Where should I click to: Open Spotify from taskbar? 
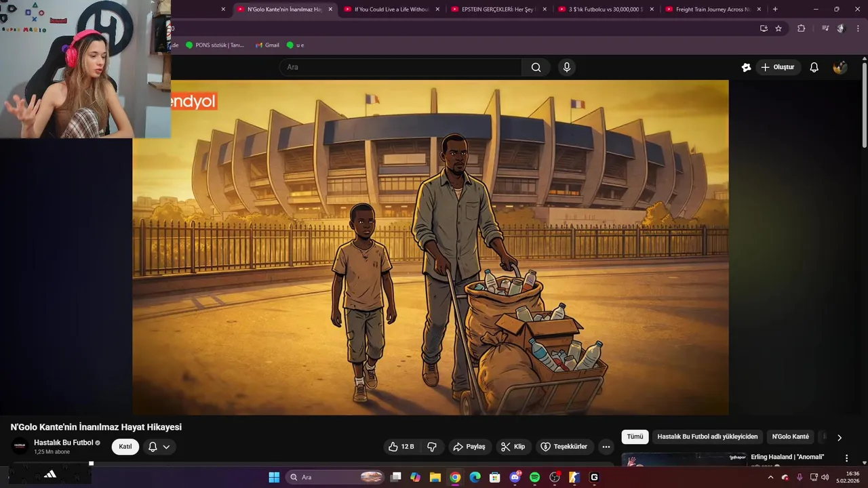[534, 477]
